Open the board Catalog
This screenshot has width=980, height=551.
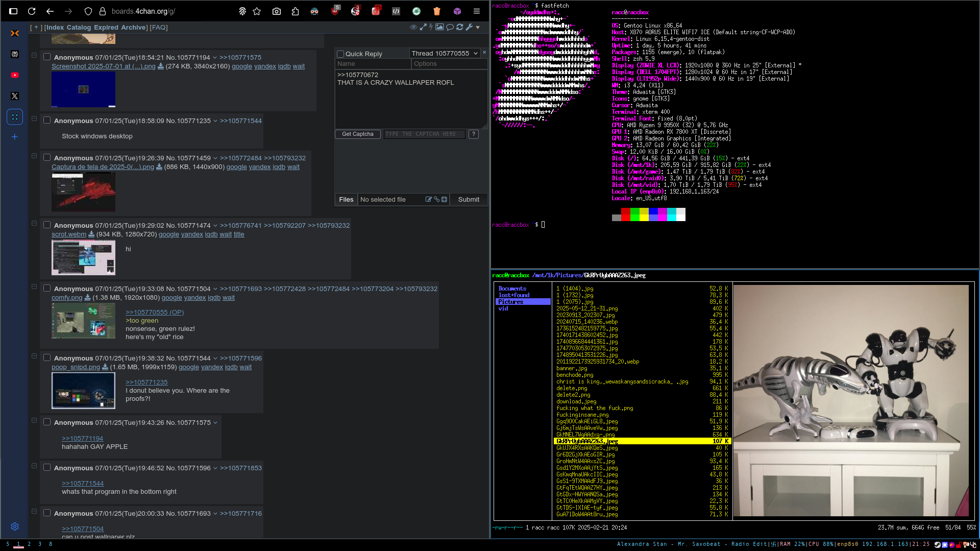pos(79,28)
